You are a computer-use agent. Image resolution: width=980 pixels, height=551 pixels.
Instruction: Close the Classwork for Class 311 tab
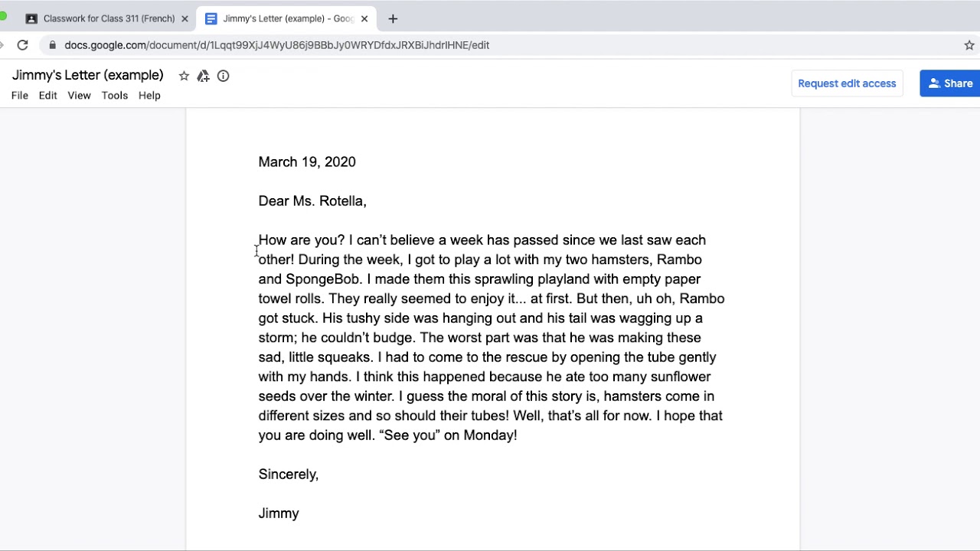185,18
